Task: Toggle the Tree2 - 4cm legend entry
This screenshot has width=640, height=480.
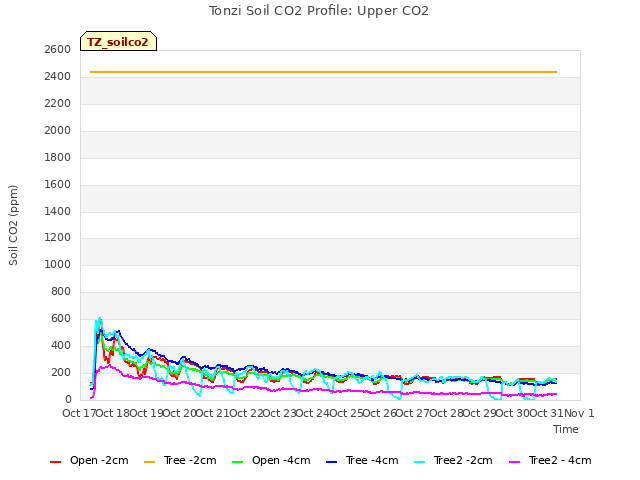Action: click(x=550, y=460)
